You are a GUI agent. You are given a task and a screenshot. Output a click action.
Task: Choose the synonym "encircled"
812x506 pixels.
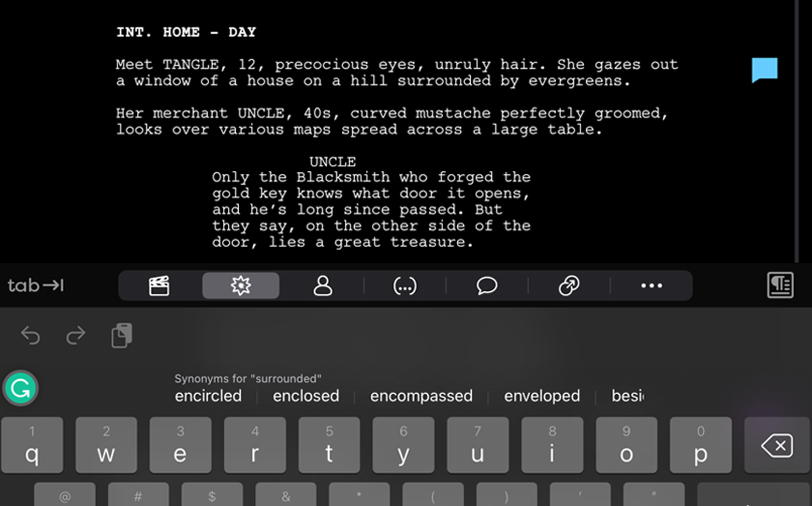[208, 396]
